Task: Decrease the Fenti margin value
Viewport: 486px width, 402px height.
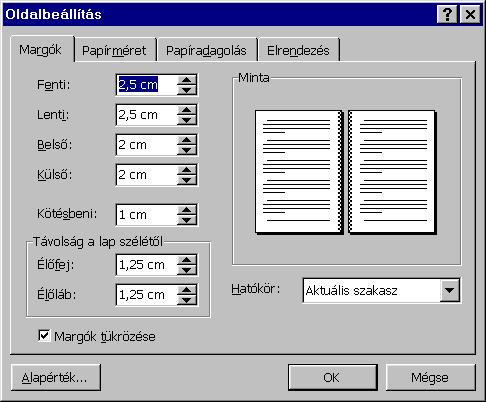Action: pyautogui.click(x=187, y=90)
